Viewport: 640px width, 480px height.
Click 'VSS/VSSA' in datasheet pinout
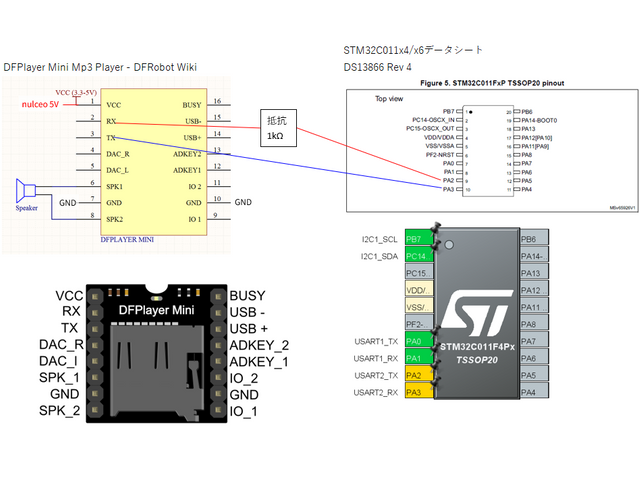pos(440,146)
